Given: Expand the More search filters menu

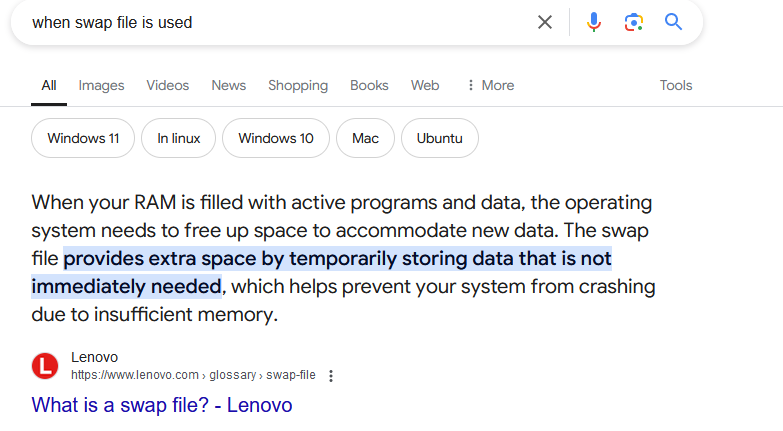Looking at the screenshot, I should point(490,85).
